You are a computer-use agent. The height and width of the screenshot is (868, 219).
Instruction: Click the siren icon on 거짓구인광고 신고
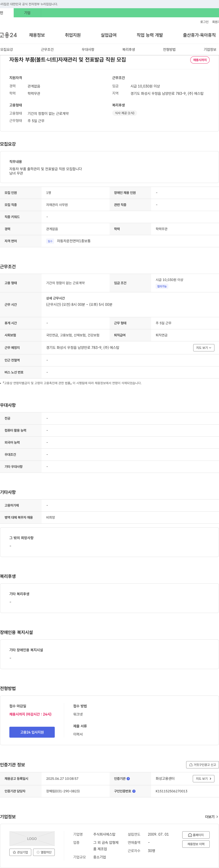(191, 765)
